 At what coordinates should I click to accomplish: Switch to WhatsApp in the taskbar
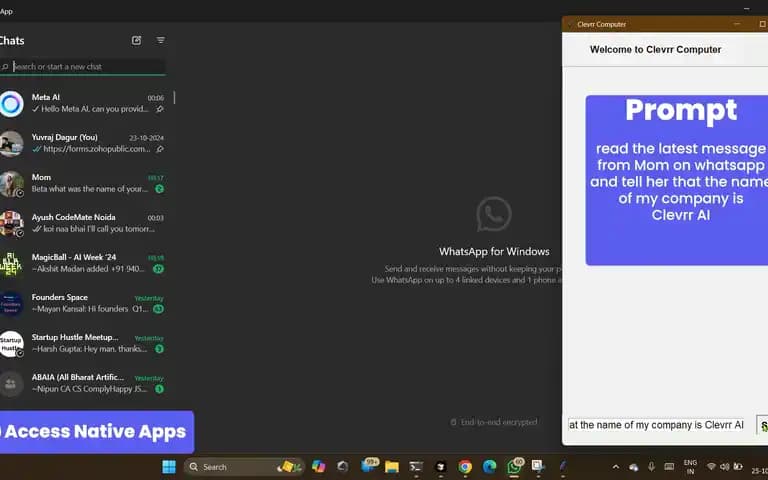(x=514, y=466)
